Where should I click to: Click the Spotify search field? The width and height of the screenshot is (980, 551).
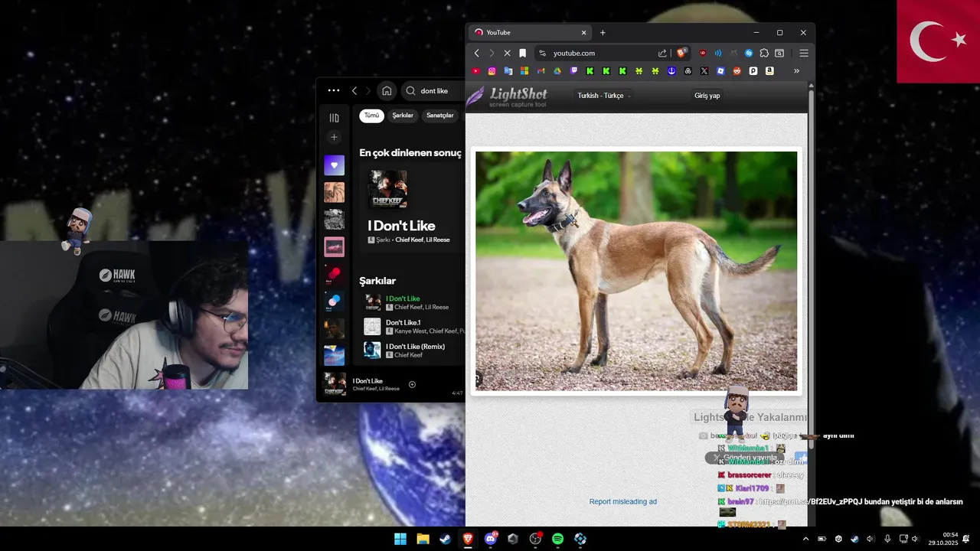click(x=433, y=90)
